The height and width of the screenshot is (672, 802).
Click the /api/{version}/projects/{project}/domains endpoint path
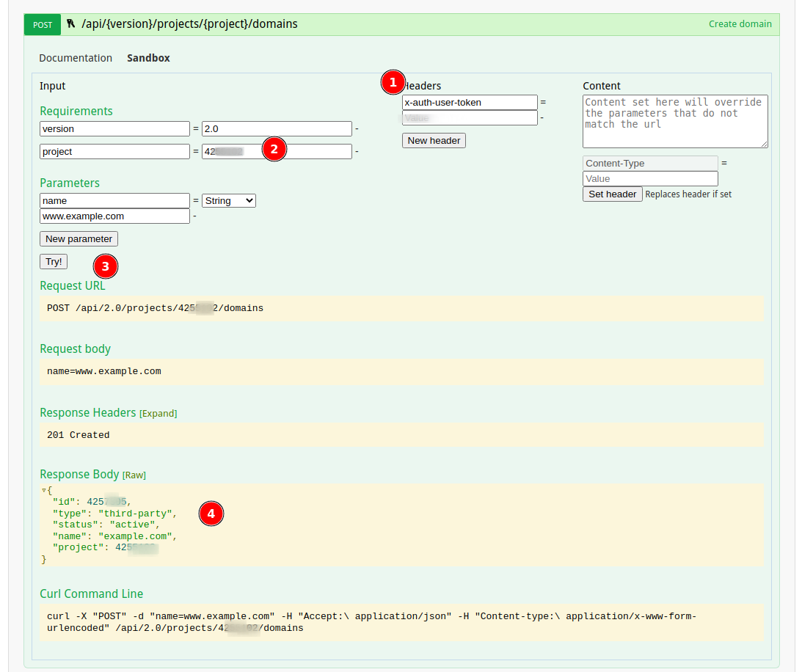189,24
